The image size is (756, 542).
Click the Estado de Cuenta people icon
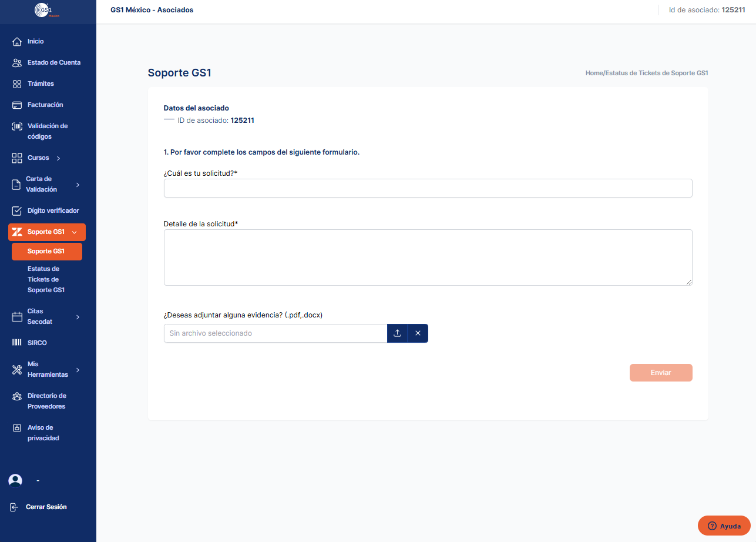coord(17,63)
